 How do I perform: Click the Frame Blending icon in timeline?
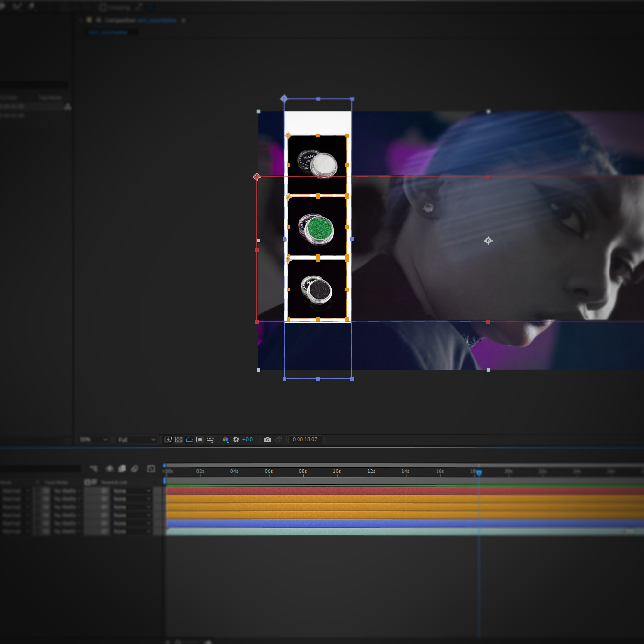click(x=122, y=469)
